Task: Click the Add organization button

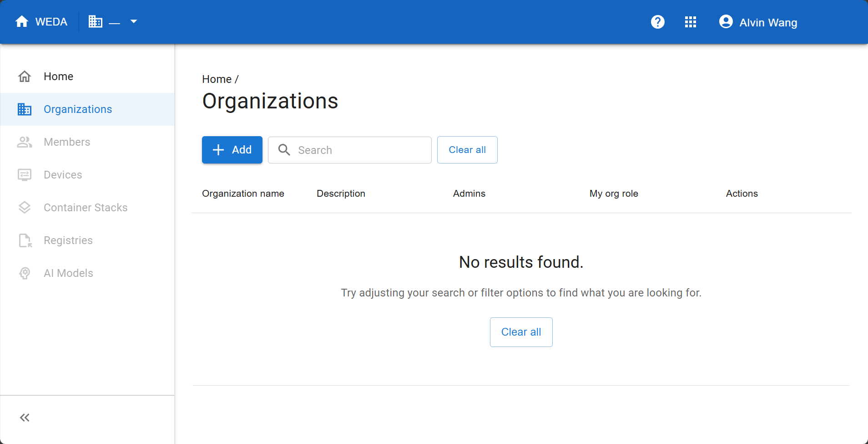Action: (232, 150)
